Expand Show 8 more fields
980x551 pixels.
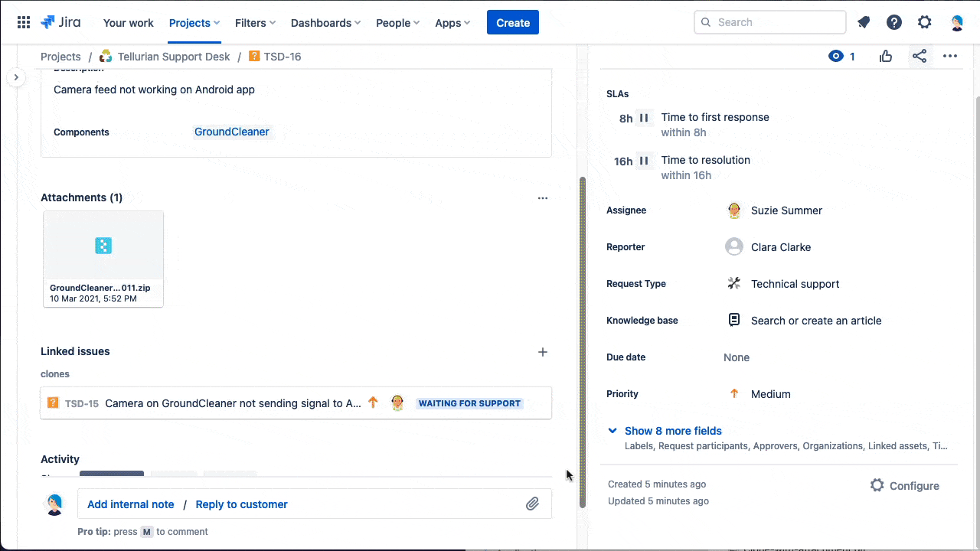click(x=672, y=431)
